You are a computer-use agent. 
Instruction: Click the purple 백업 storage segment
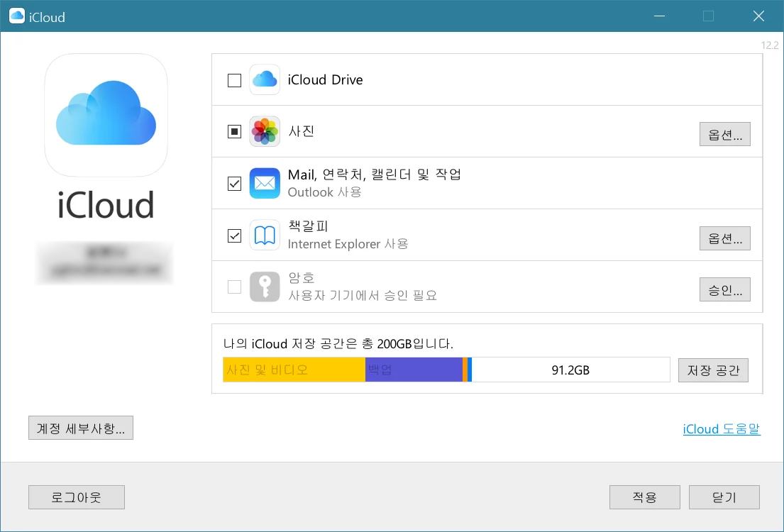click(414, 370)
